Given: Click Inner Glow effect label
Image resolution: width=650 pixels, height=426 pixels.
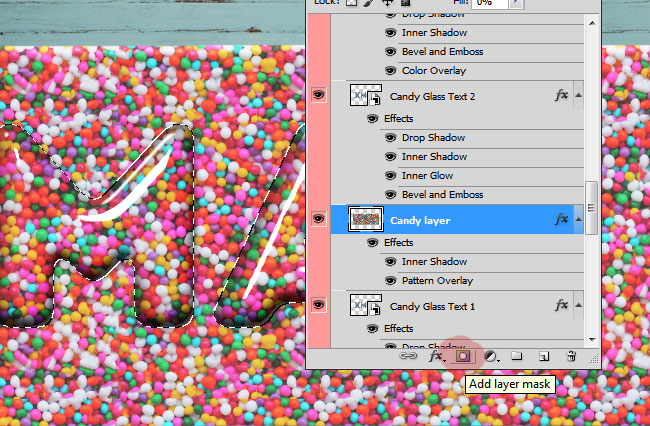Looking at the screenshot, I should pyautogui.click(x=427, y=176).
